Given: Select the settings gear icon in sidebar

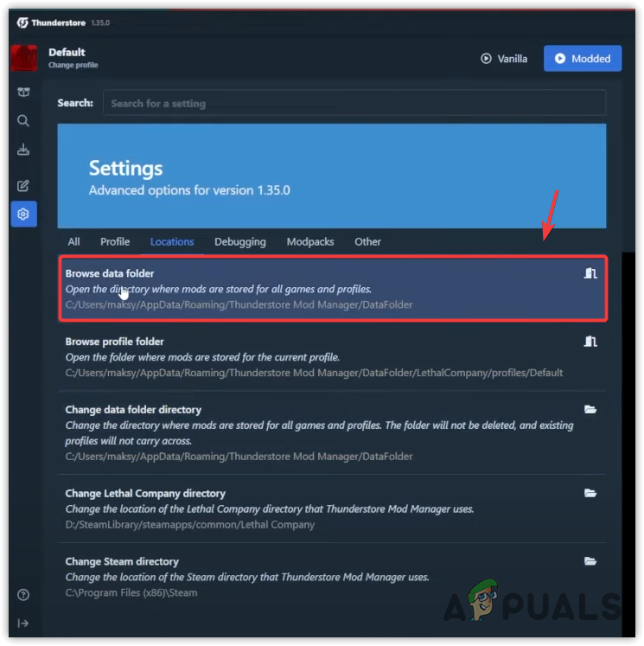Looking at the screenshot, I should pos(23,214).
